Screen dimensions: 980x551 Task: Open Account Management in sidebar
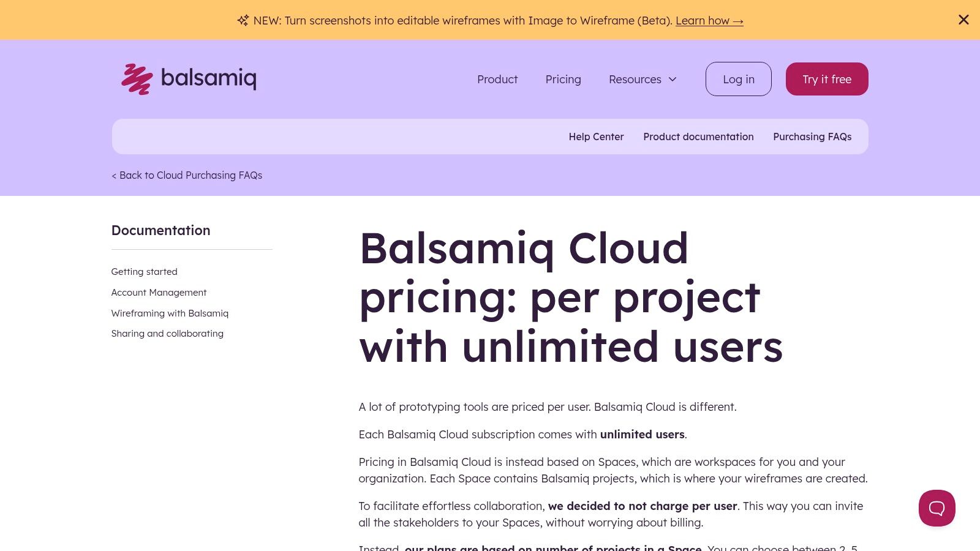click(159, 293)
